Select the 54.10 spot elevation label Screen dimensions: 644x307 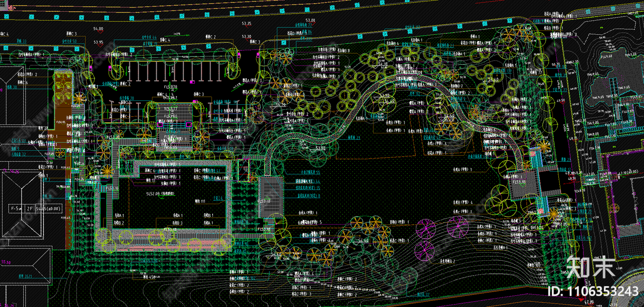click(x=383, y=64)
